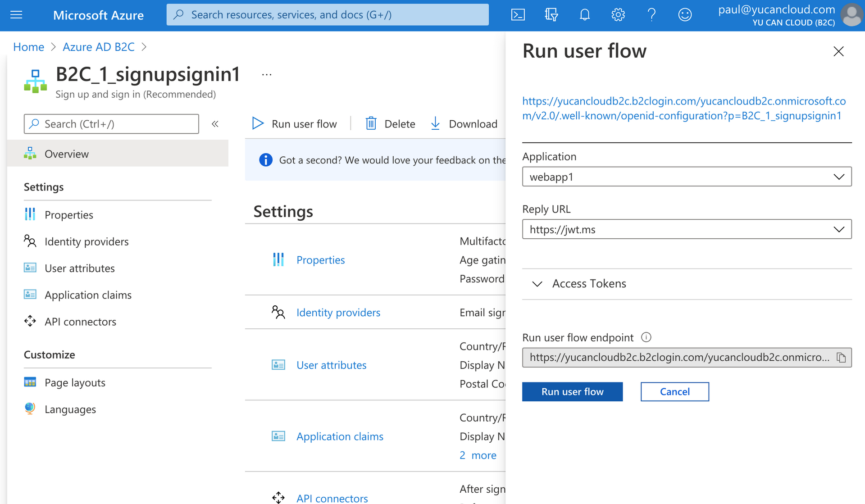
Task: Open the directories and subscriptions filter icon
Action: (551, 15)
